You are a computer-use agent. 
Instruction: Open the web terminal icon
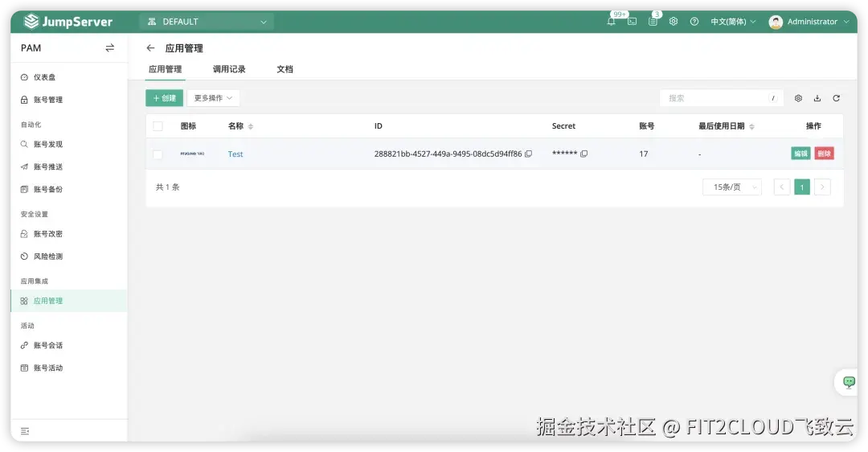pos(632,22)
